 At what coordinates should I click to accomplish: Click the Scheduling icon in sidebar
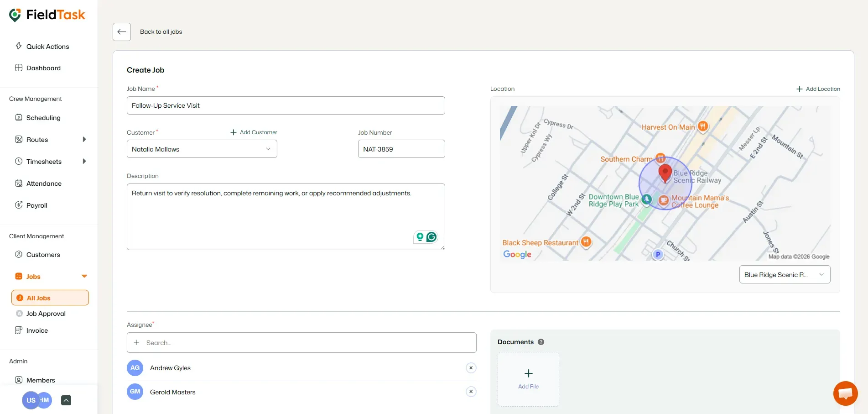19,117
